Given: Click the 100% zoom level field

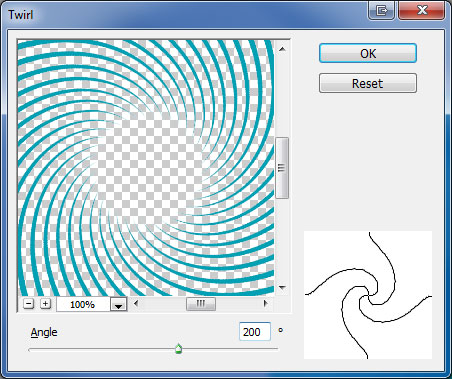Looking at the screenshot, I should point(83,304).
